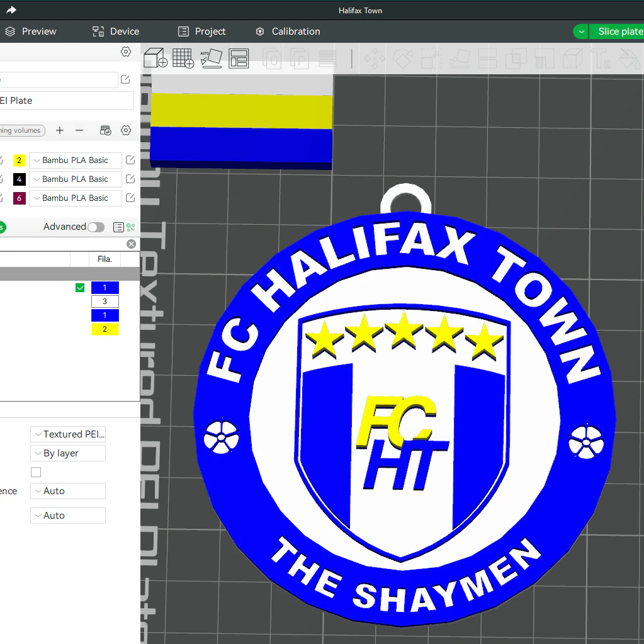The width and height of the screenshot is (644, 644).
Task: Select the Mesh boolean tool icon
Action: click(x=516, y=58)
